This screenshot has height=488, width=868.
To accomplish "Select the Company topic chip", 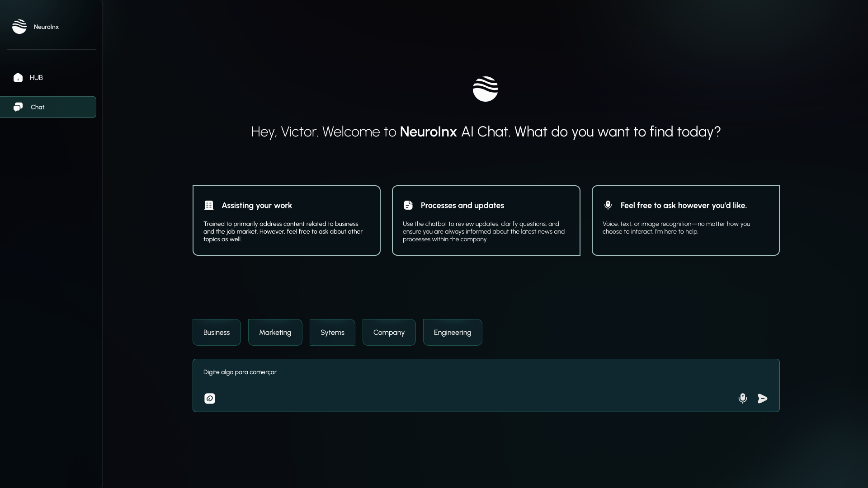I will 389,333.
